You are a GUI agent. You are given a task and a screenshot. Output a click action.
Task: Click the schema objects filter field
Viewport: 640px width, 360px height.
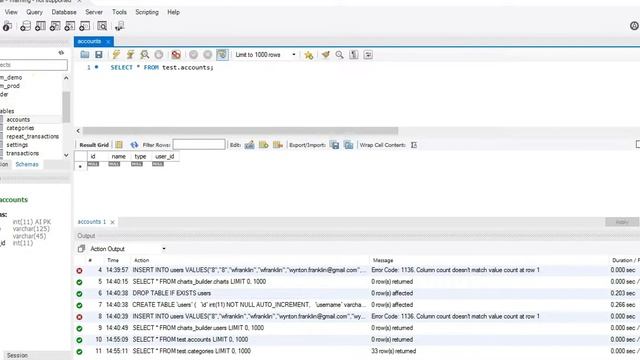tap(33, 65)
